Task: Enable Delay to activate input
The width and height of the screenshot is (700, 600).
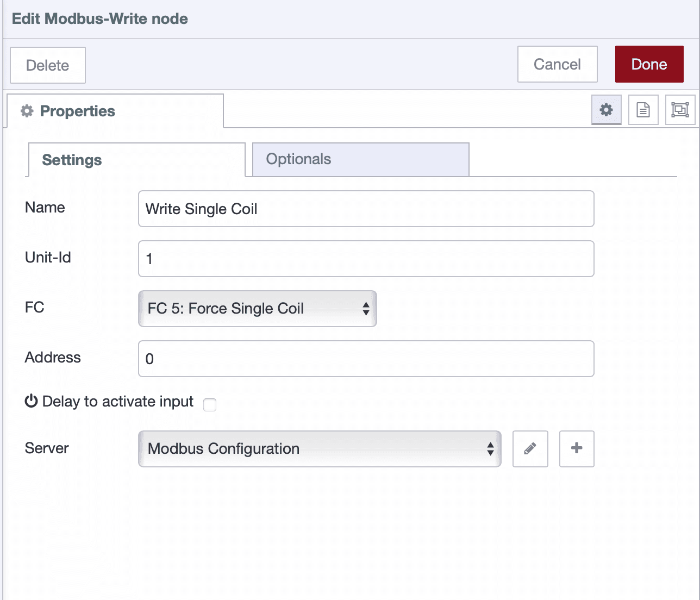Action: [210, 405]
